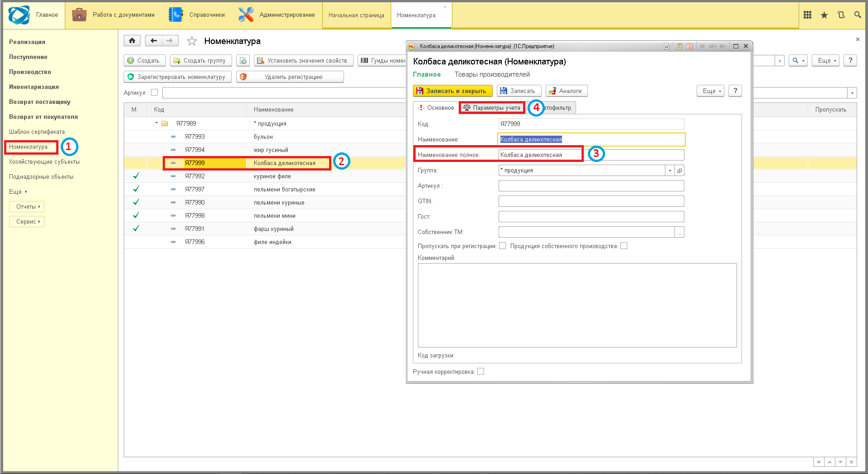Open the functions menu grid icon
The width and height of the screenshot is (868, 474).
click(x=807, y=15)
